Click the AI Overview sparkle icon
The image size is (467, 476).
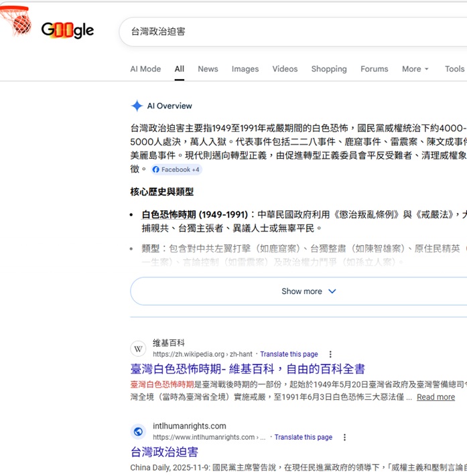[137, 106]
